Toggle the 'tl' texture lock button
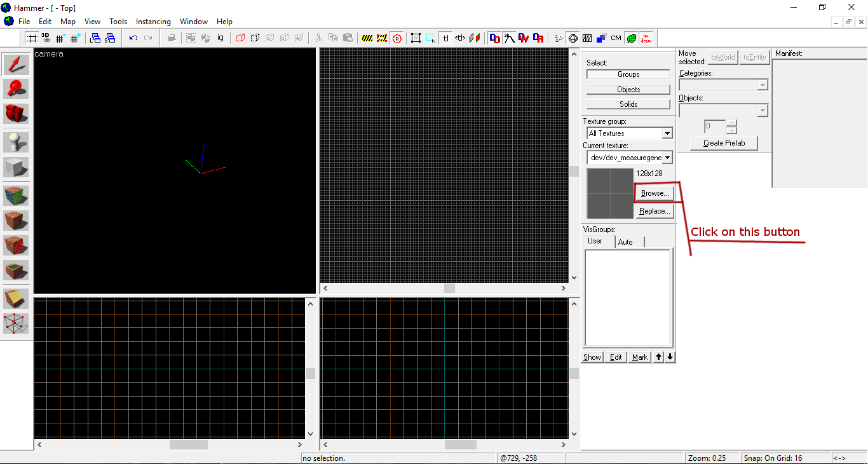Image resolution: width=868 pixels, height=464 pixels. coord(445,38)
